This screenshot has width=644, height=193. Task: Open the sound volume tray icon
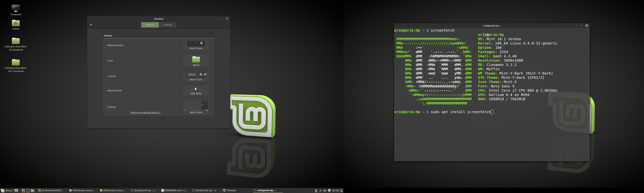point(325,191)
